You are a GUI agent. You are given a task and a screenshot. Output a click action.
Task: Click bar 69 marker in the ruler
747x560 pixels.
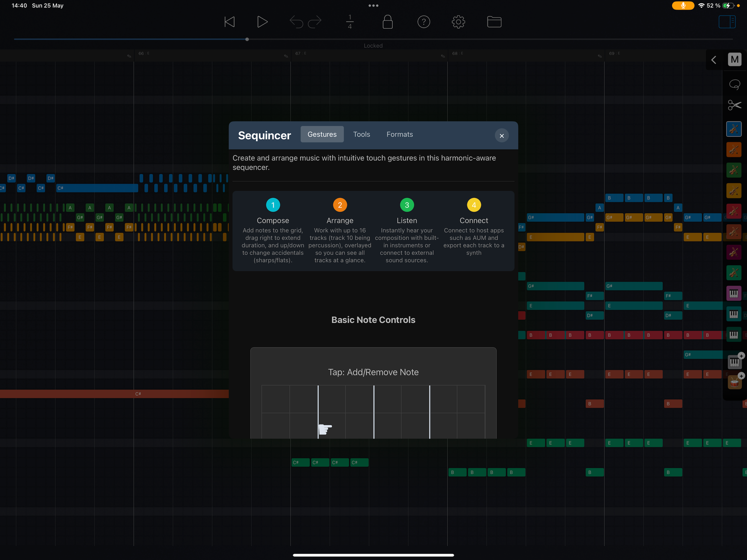[x=614, y=53]
